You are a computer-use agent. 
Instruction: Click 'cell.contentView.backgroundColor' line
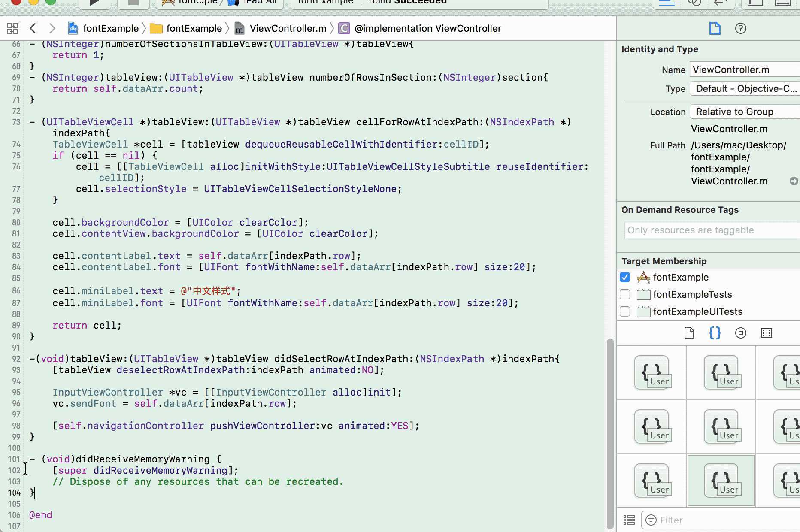[215, 233]
